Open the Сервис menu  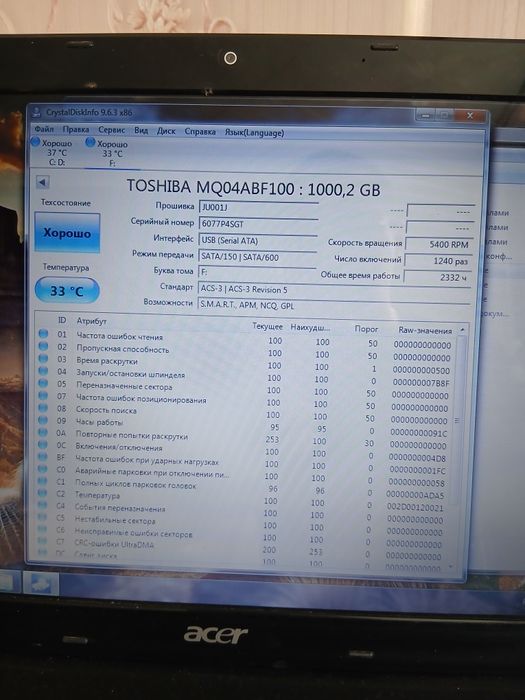112,130
